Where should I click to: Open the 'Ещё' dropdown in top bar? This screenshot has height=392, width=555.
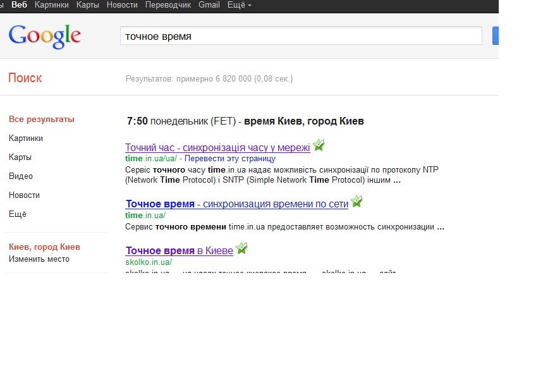coord(240,5)
